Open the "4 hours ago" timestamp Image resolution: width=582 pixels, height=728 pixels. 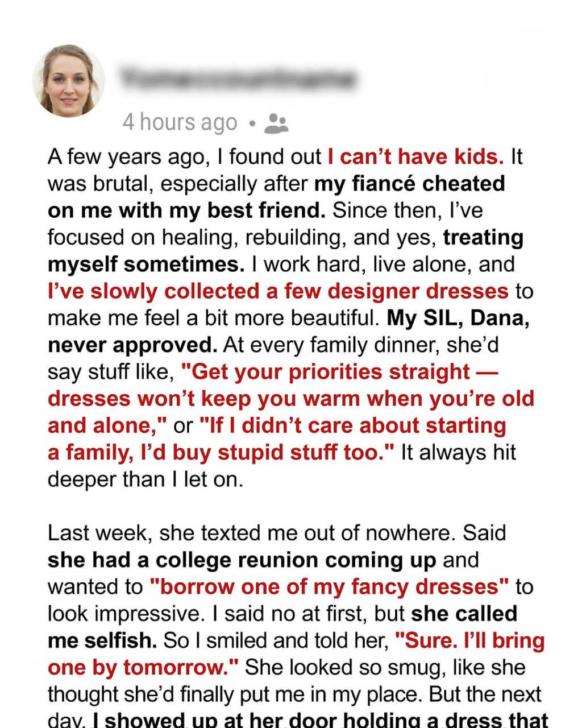180,122
